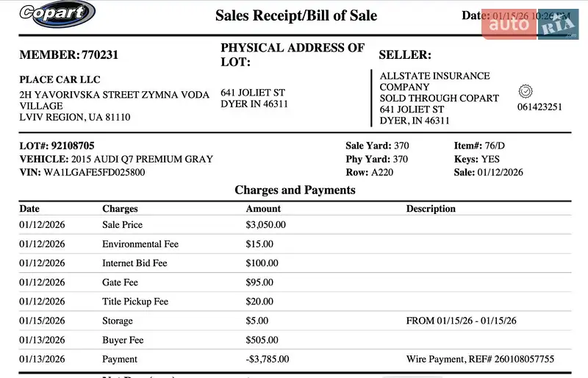This screenshot has height=378, width=588.
Task: Click the Environmental Fee row label
Action: 140,244
